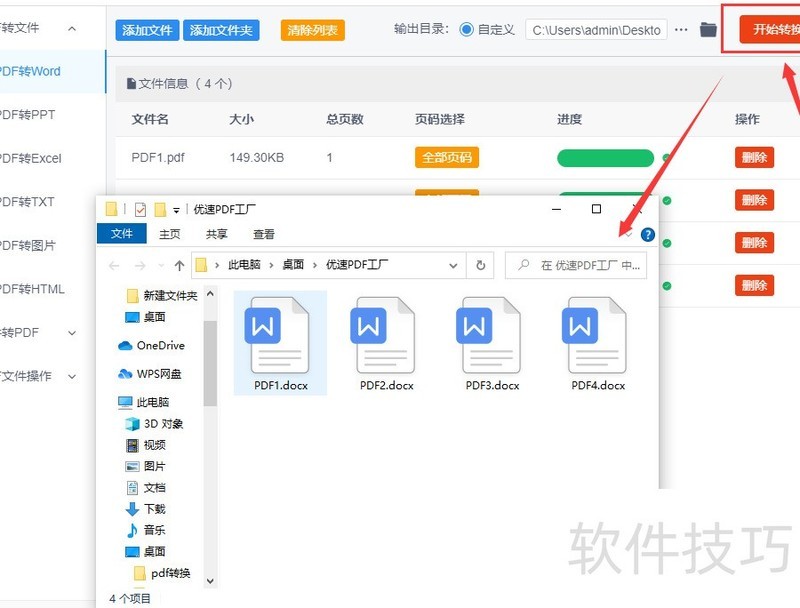The image size is (800, 608).
Task: Open 视频 in the navigation pane
Action: [145, 445]
